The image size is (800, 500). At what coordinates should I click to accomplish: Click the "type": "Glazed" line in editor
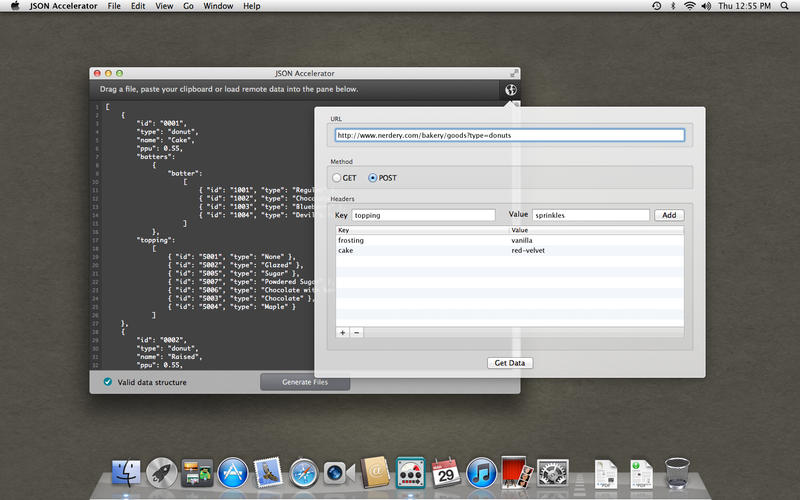(236, 265)
